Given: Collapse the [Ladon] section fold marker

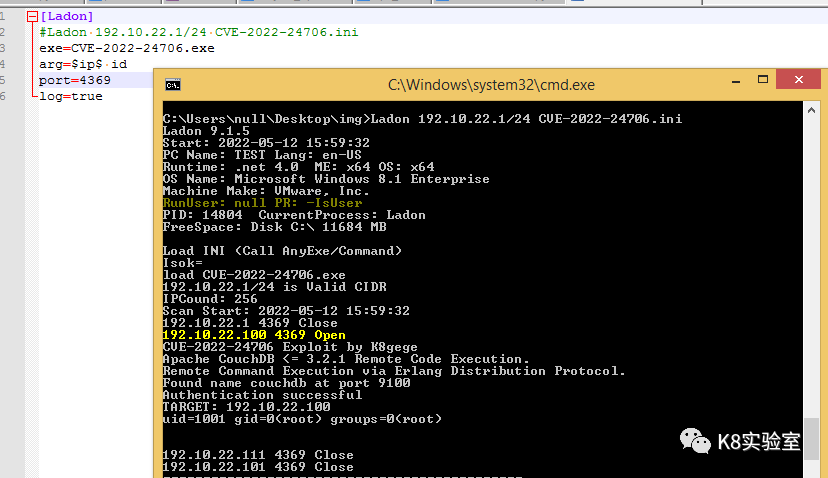Looking at the screenshot, I should click(x=32, y=16).
